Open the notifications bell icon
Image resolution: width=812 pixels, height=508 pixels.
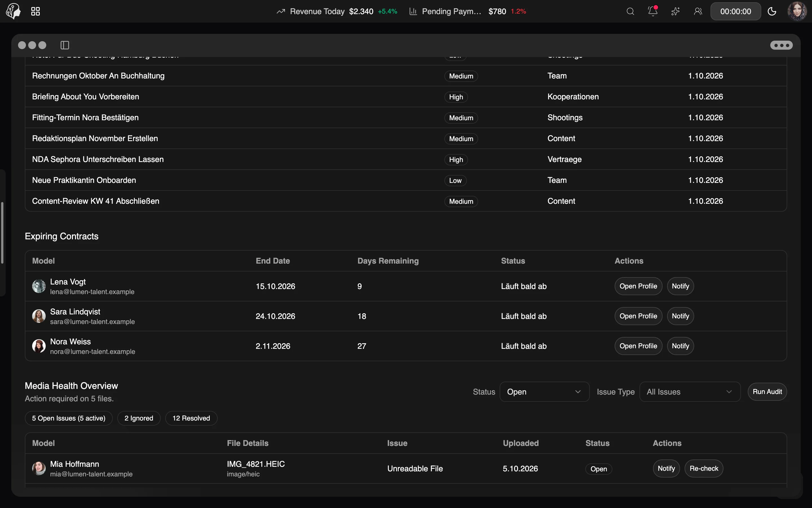coord(653,11)
